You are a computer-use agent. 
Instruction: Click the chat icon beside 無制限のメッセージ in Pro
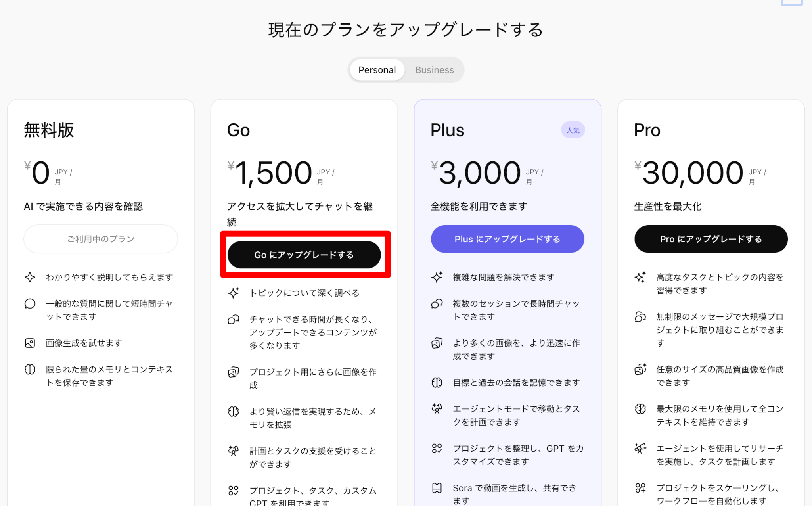[640, 317]
